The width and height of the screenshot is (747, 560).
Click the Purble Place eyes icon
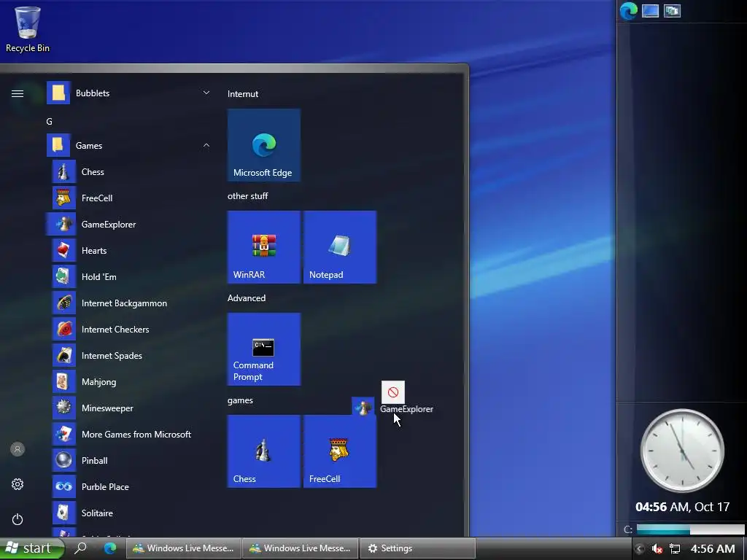[64, 486]
